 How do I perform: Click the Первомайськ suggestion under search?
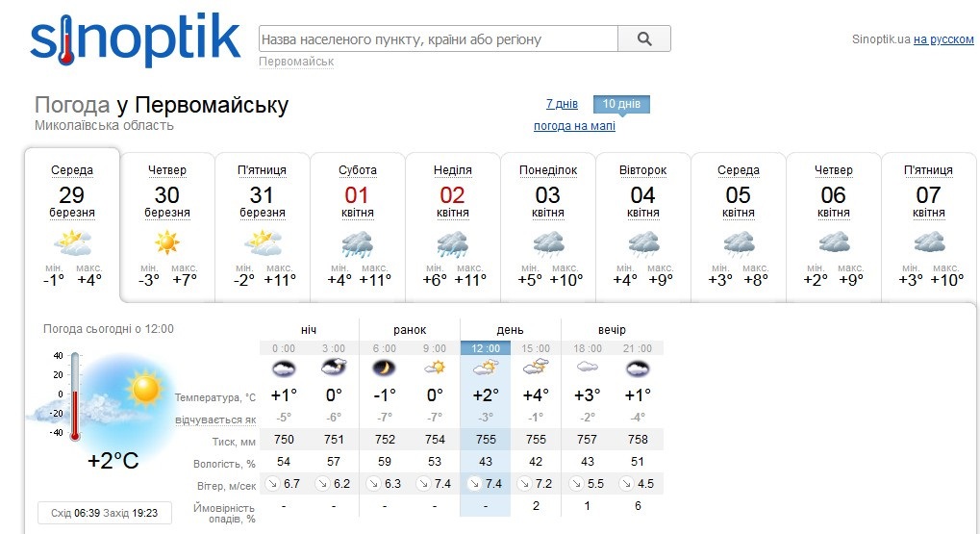(296, 62)
